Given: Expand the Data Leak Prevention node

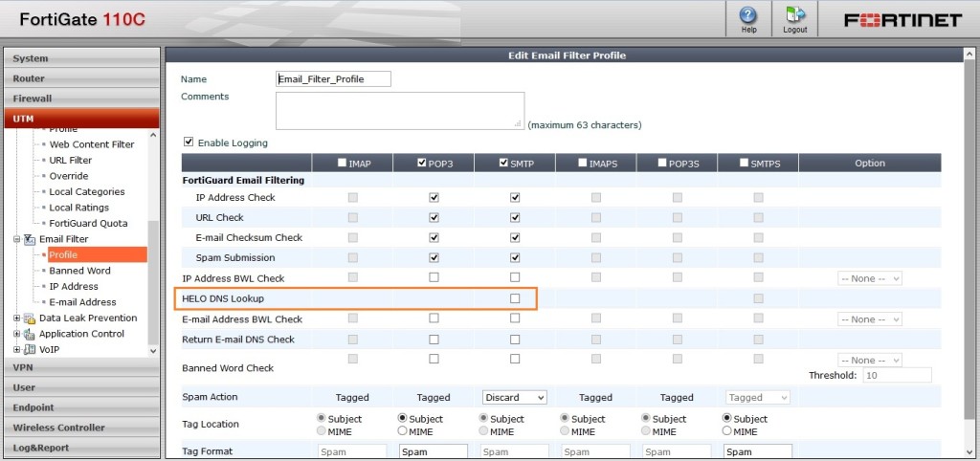Looking at the screenshot, I should click(16, 318).
